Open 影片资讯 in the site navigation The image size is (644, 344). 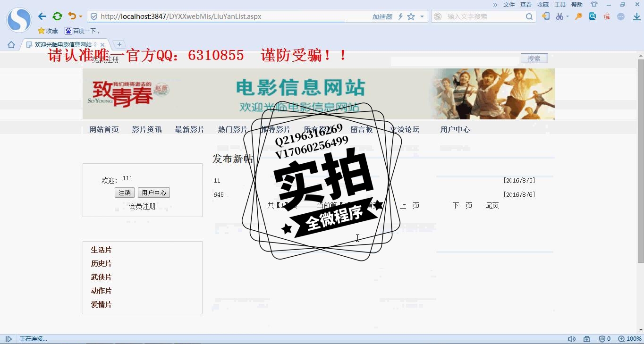point(147,129)
